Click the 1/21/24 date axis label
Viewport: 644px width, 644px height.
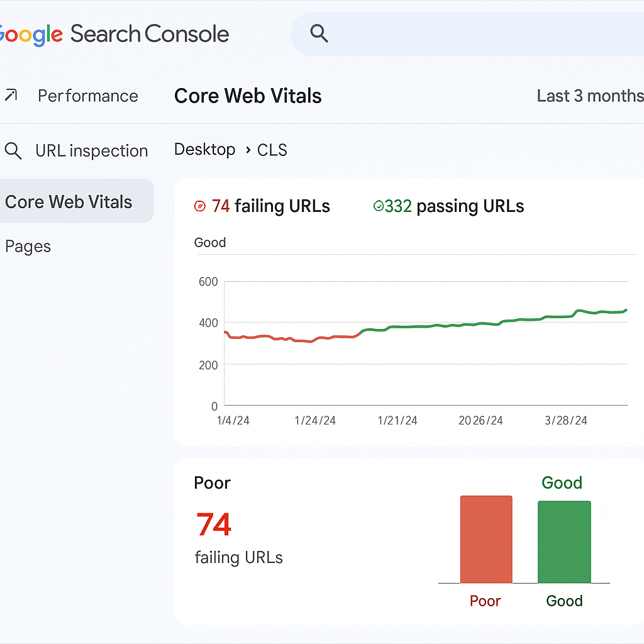pyautogui.click(x=397, y=420)
